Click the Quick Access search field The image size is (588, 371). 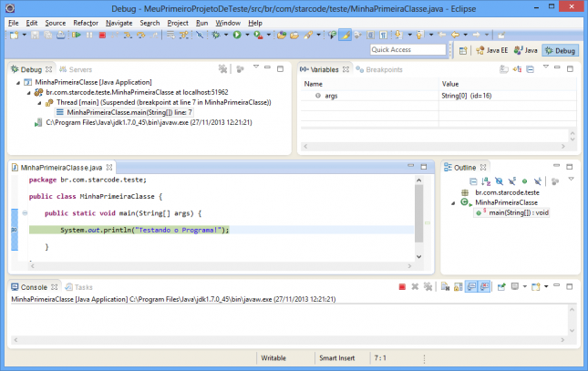coord(408,49)
